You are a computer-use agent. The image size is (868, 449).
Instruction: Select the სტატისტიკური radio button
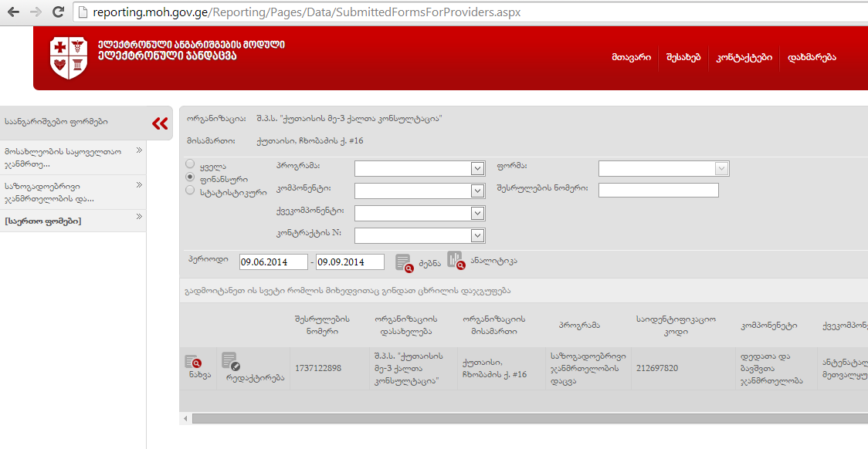tap(190, 191)
